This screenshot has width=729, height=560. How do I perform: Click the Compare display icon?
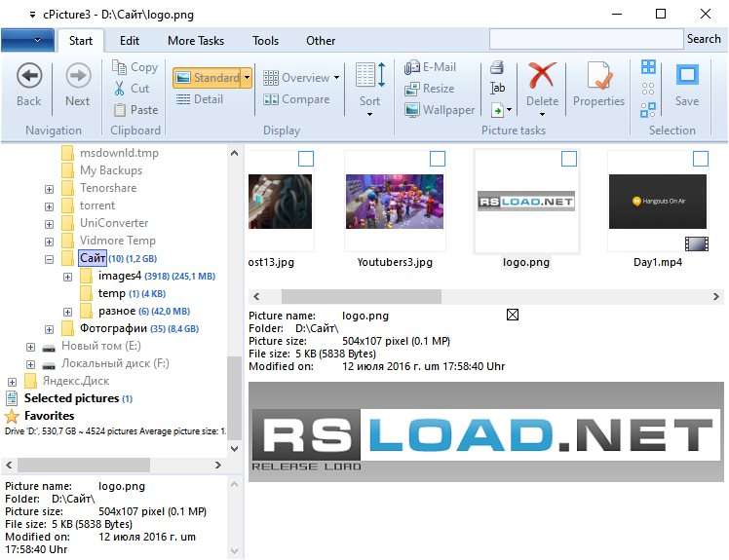click(x=271, y=99)
